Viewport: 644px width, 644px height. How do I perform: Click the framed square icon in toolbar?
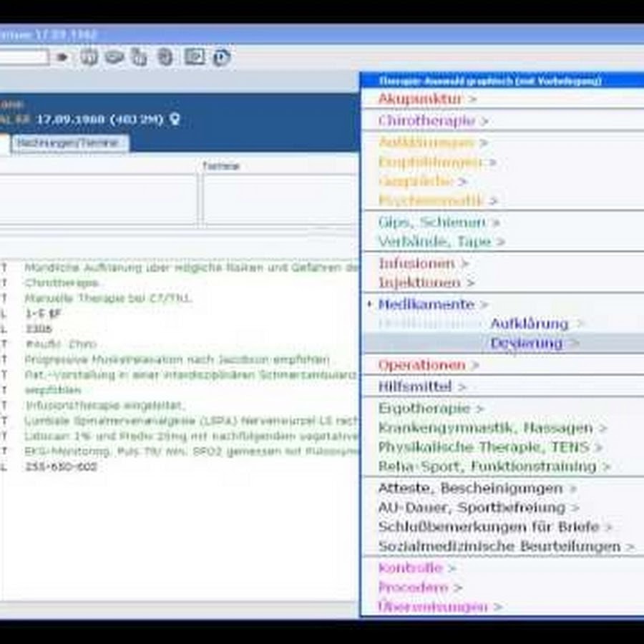coord(195,57)
